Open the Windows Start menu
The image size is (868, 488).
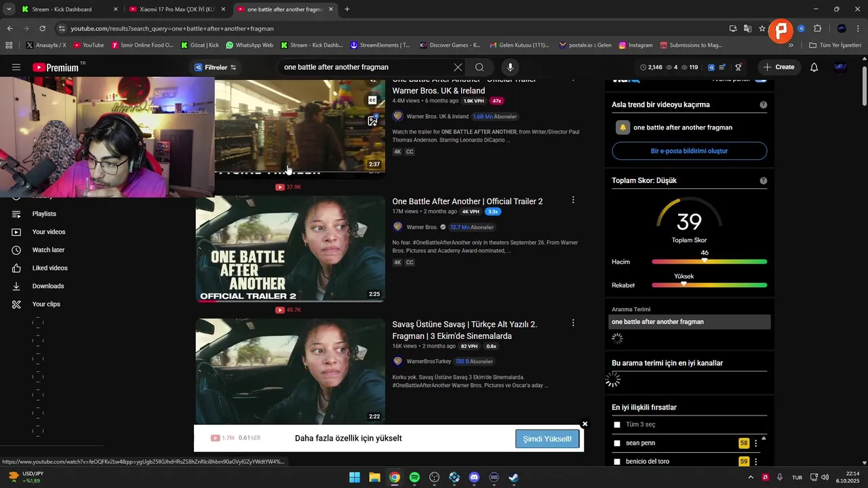pos(355,477)
